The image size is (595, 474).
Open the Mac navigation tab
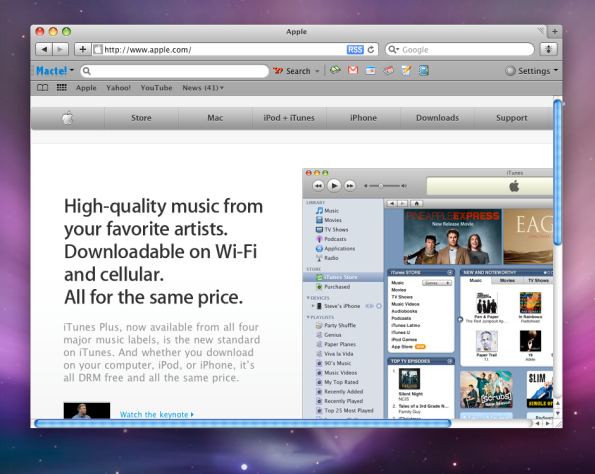click(215, 118)
